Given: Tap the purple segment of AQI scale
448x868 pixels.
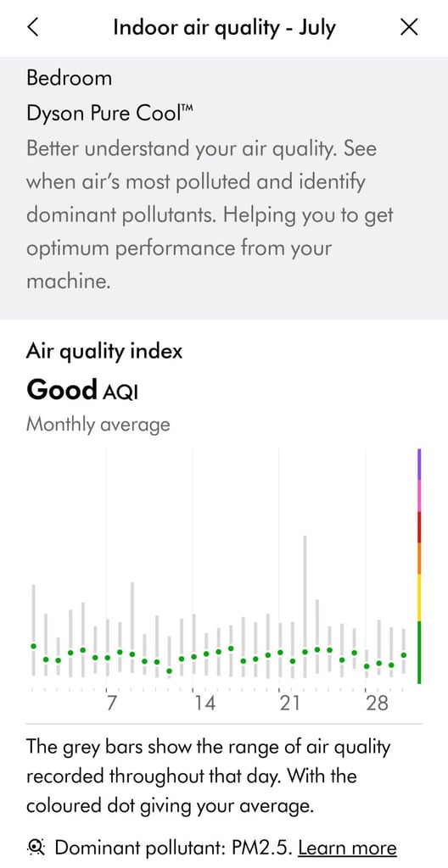Looking at the screenshot, I should tap(420, 464).
